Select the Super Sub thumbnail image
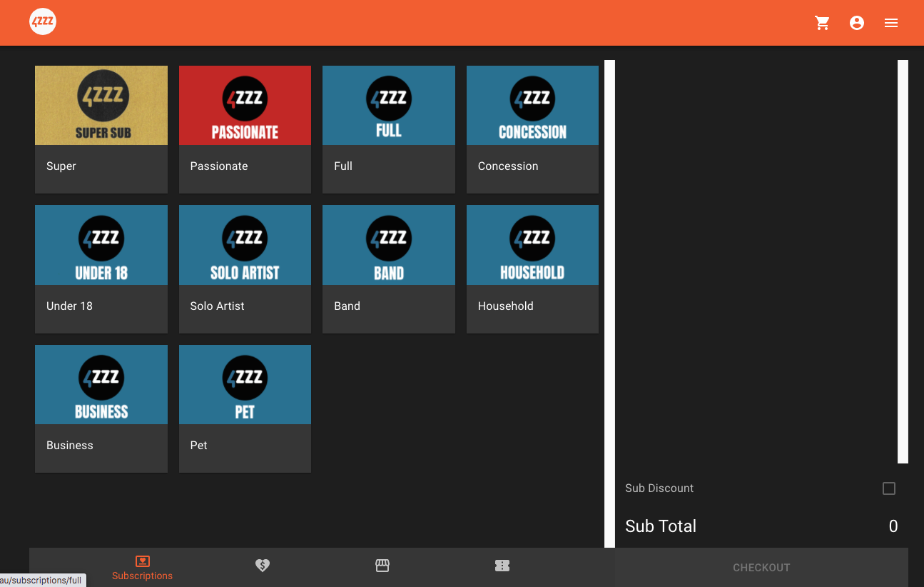The image size is (924, 587). pos(101,106)
